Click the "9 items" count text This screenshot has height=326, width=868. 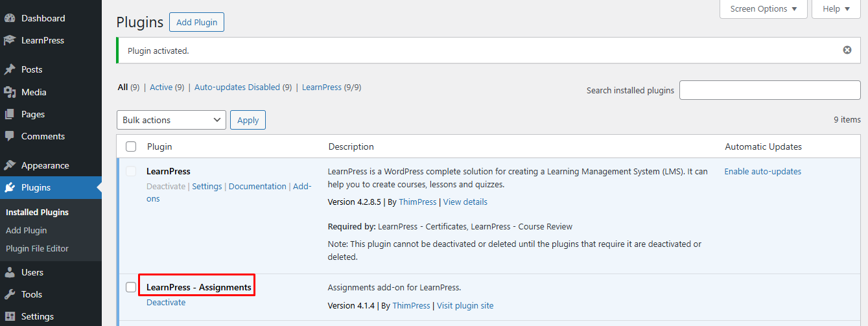click(847, 119)
